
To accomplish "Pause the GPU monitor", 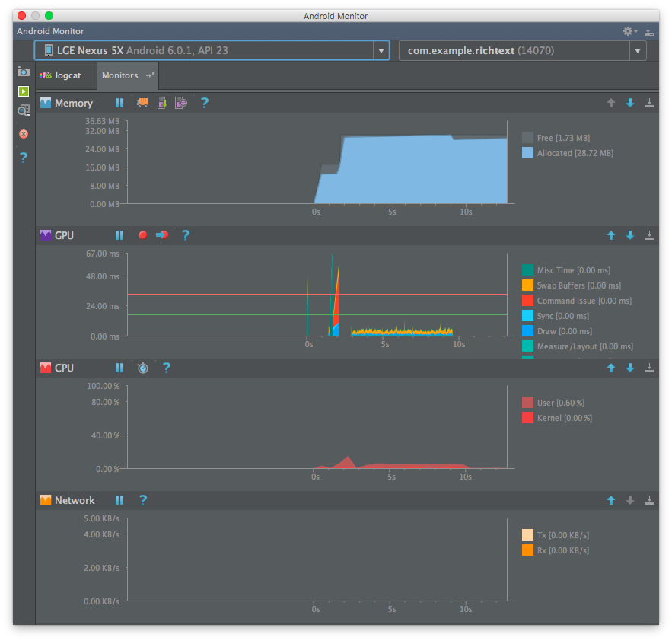I will [x=119, y=235].
